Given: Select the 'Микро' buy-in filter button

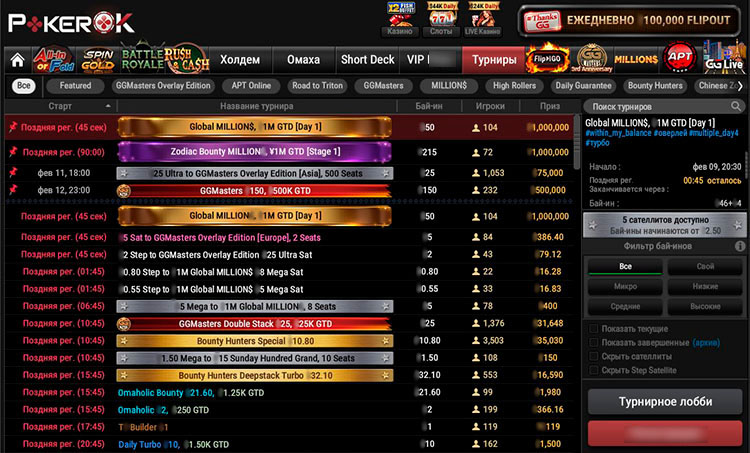Looking at the screenshot, I should click(623, 286).
